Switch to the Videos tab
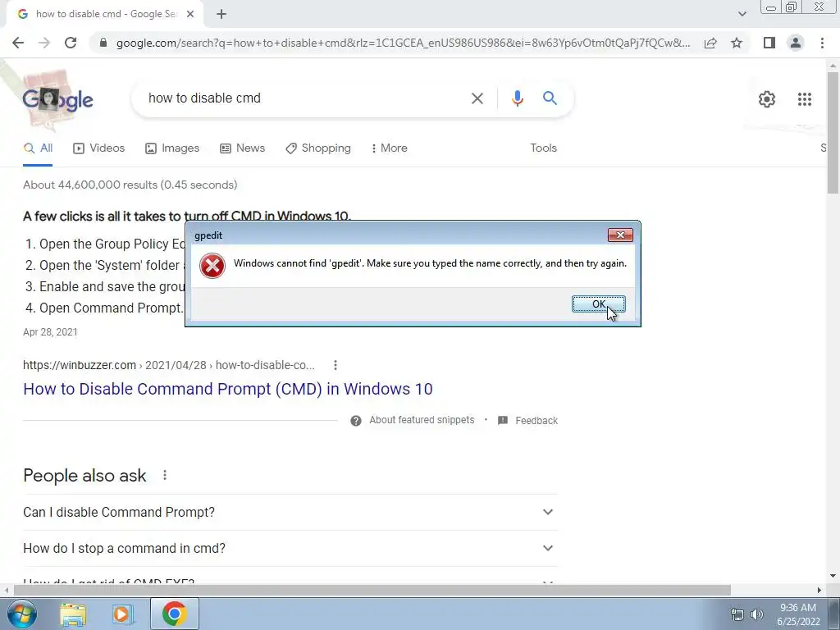This screenshot has height=630, width=840. 98,148
